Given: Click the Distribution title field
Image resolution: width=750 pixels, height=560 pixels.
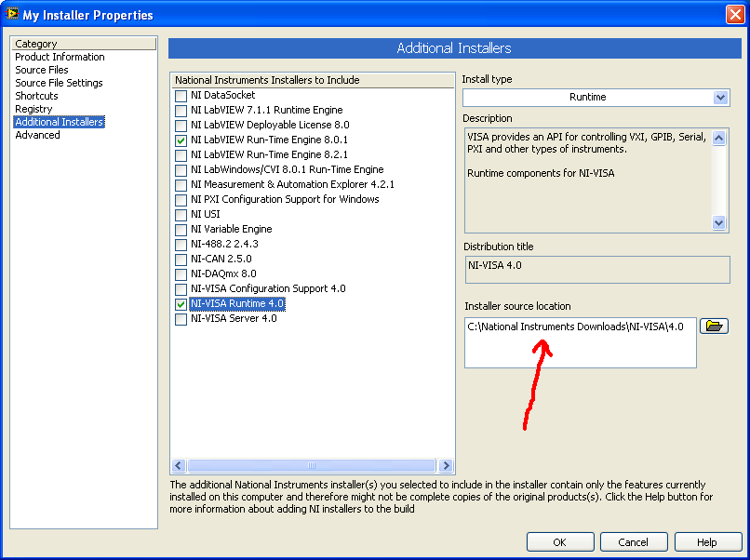Looking at the screenshot, I should click(597, 270).
